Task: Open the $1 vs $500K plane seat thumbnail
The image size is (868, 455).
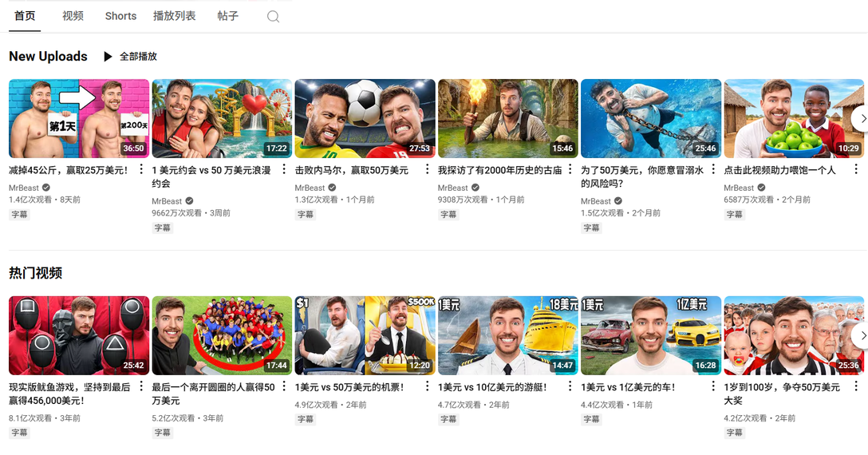Action: (365, 336)
